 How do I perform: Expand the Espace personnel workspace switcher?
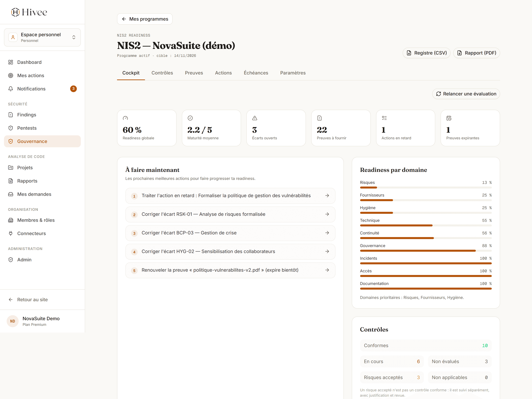coord(42,37)
